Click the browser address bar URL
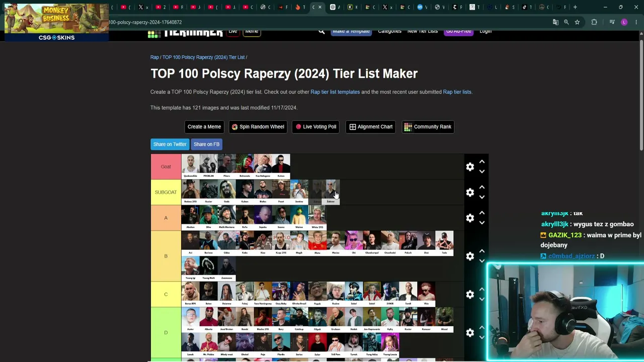Screen dimensions: 644x362 point(145,22)
